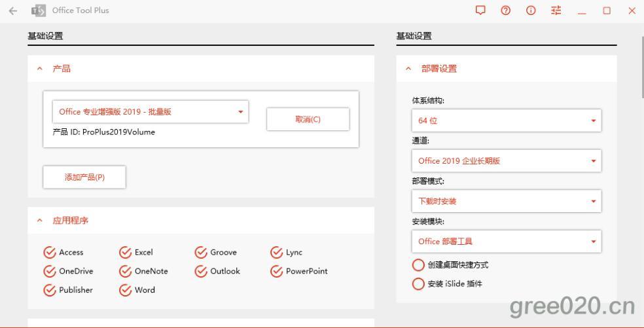Toggle the Groove application checkbox
Viewport: 644px width, 328px height.
pos(201,253)
